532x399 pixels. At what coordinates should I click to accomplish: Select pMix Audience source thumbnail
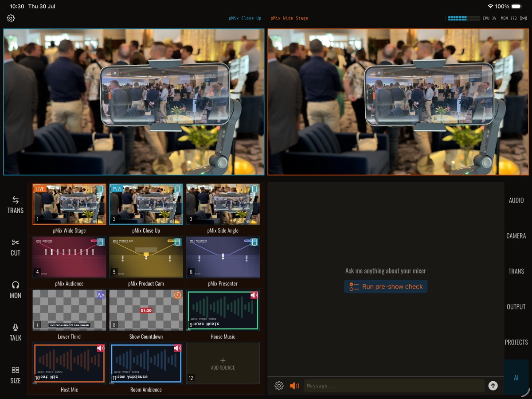click(69, 258)
